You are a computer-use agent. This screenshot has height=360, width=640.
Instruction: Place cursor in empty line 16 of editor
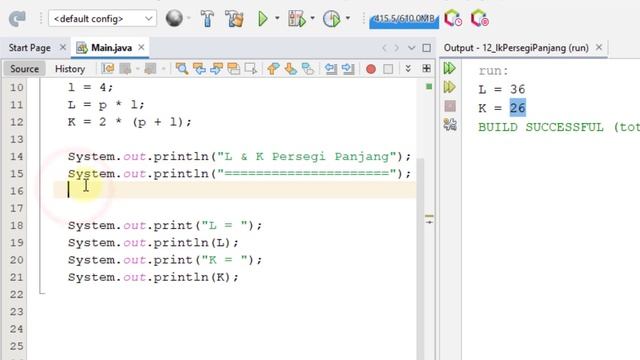235,191
